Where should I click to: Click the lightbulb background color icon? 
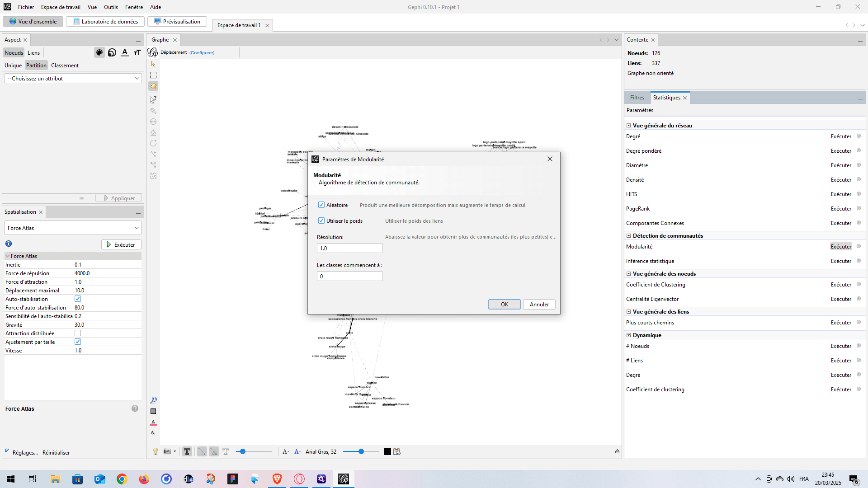tap(156, 451)
